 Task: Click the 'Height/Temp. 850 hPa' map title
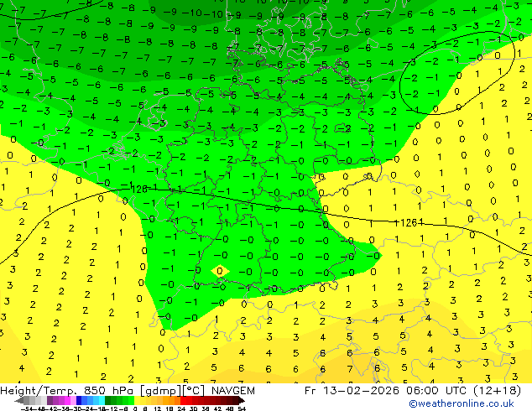(x=68, y=391)
